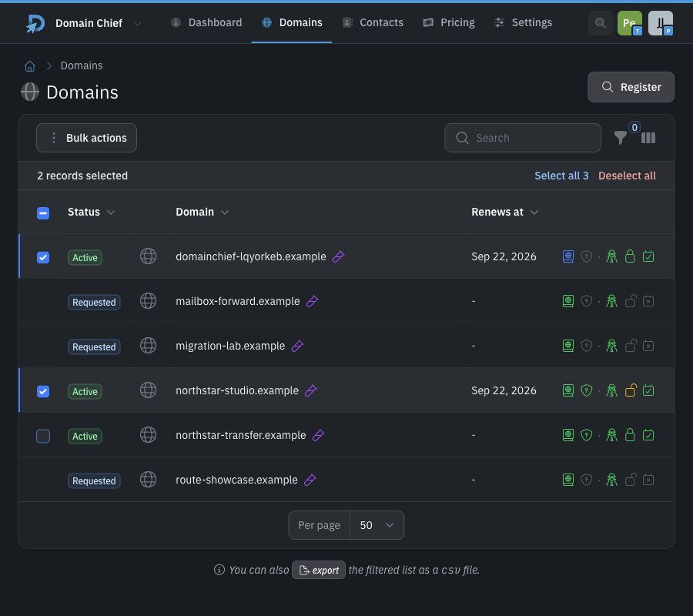Click the Register button

pos(631,87)
